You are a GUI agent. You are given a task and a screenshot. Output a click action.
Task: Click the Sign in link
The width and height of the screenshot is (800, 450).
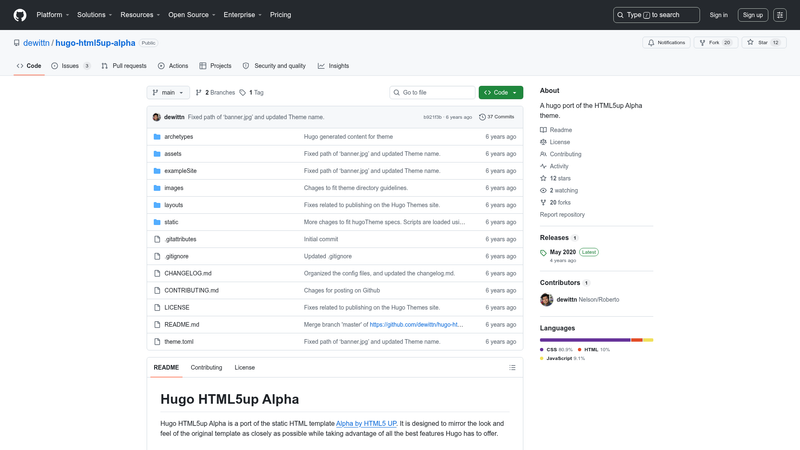718,15
